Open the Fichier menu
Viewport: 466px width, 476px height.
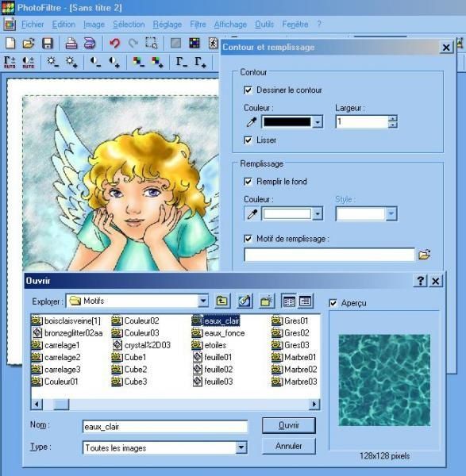(33, 25)
